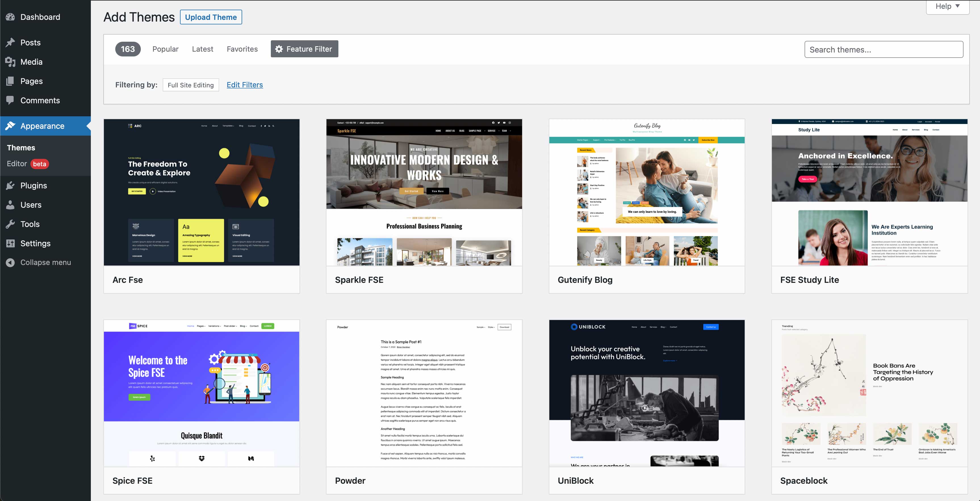Open Tools via the wrench icon
This screenshot has width=980, height=501.
10,224
